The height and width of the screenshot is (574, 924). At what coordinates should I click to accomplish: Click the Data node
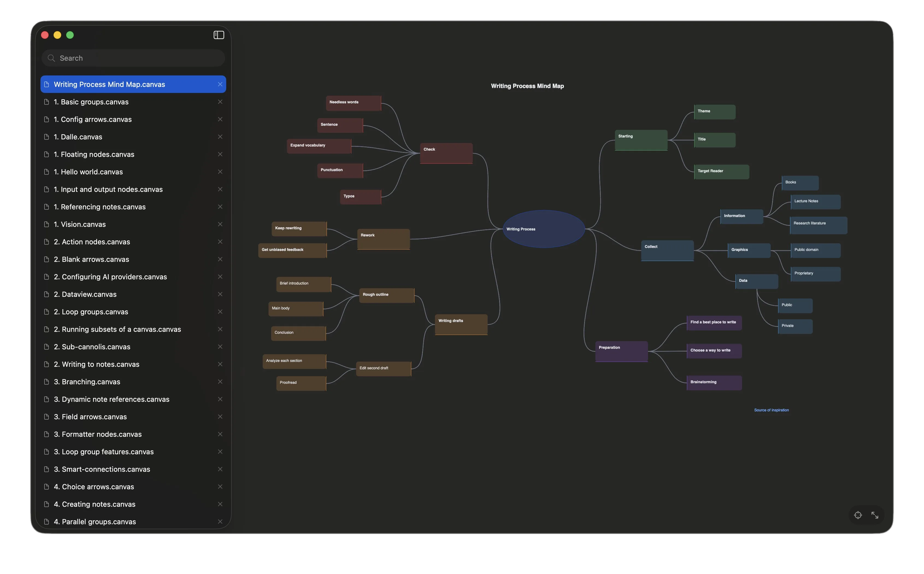tap(757, 282)
